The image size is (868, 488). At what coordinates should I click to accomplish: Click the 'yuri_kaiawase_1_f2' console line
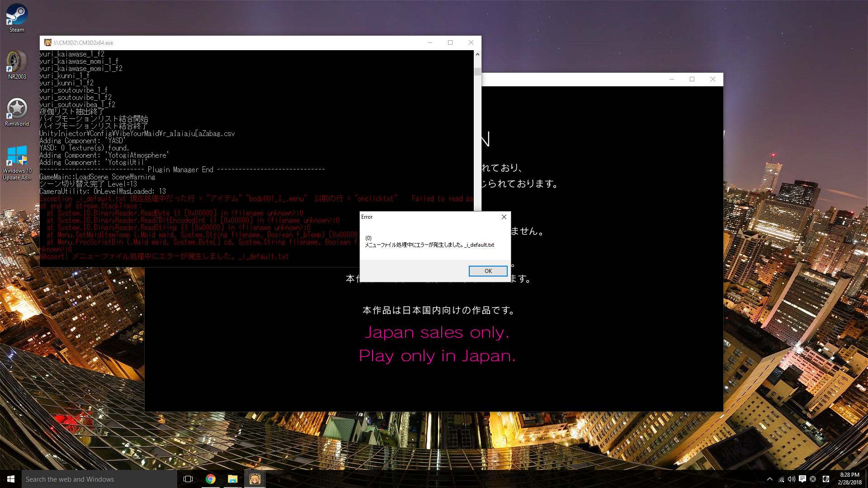pyautogui.click(x=72, y=54)
